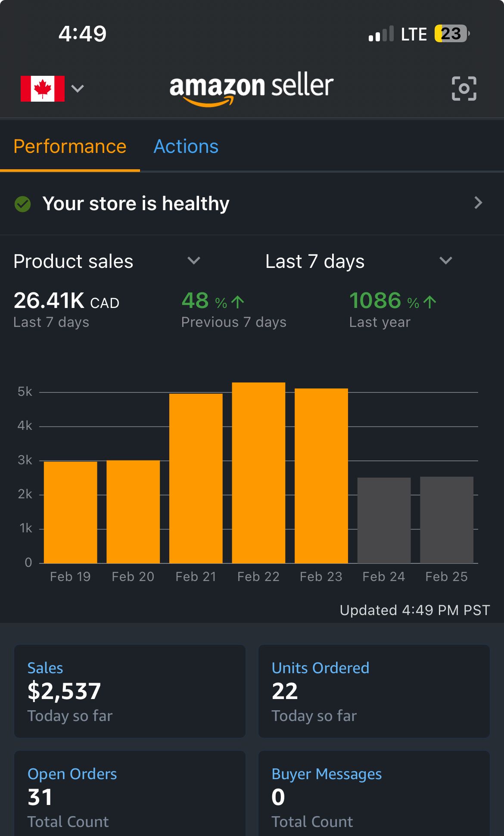Expand the Product sales metric dropdown
This screenshot has height=836, width=504.
pos(193,261)
